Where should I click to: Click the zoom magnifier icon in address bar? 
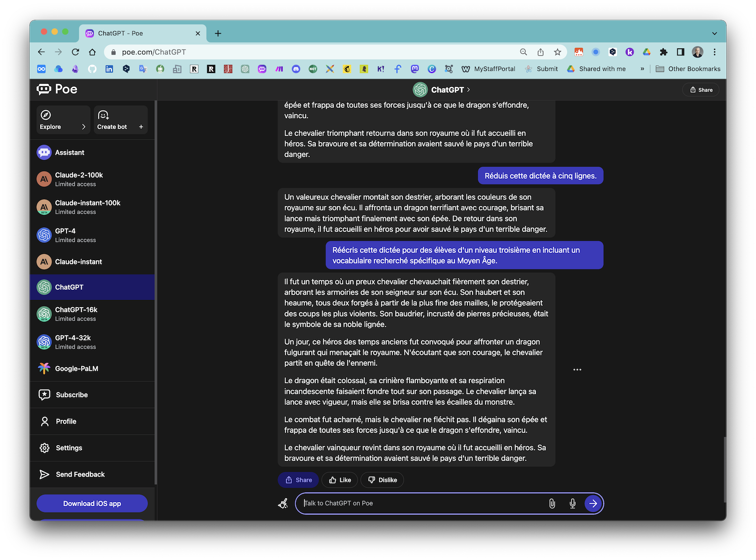pyautogui.click(x=524, y=52)
